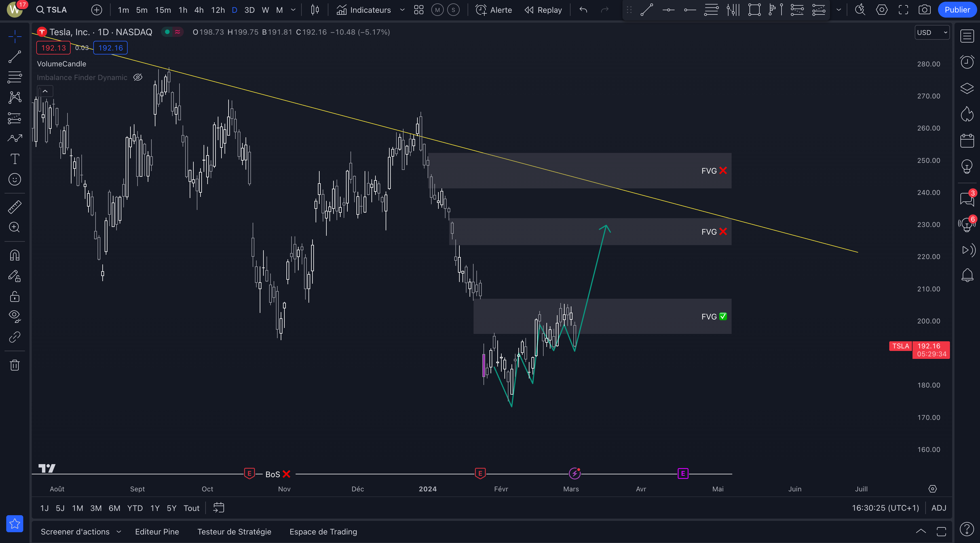Select the ruler measure tool
Screen dimensions: 980x543
click(x=15, y=207)
